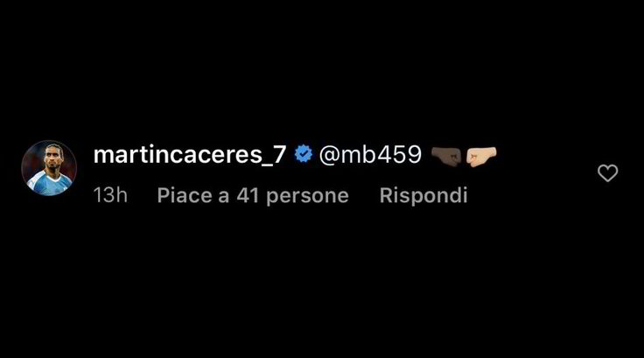The height and width of the screenshot is (358, 644).
Task: Open martincaceres_7 profile picture
Action: pos(49,168)
